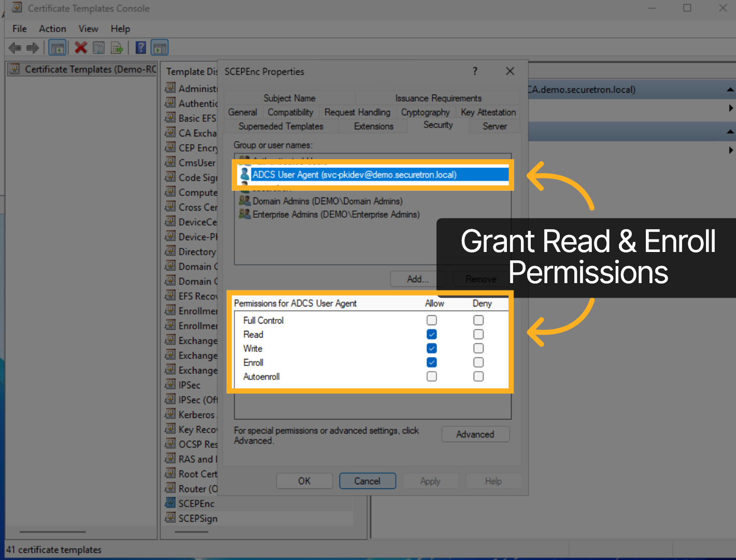This screenshot has width=736, height=560.
Task: Toggle the action pane toolbar icon
Action: pos(160,47)
